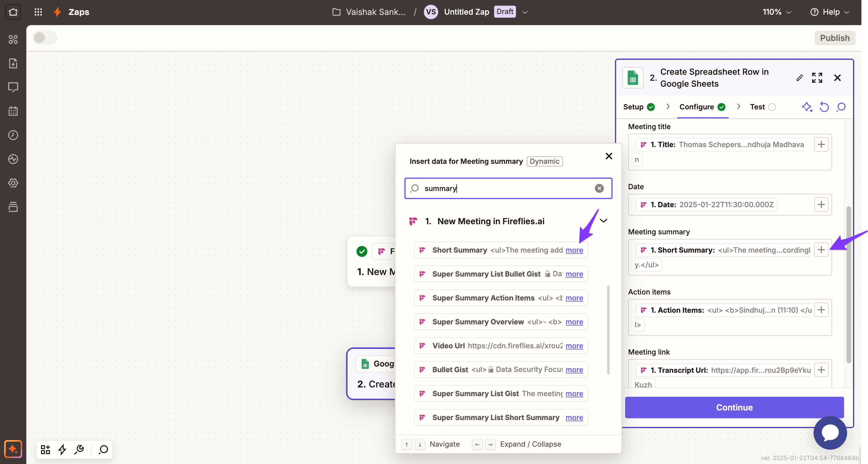Select the Short Summary field option
Screen dimensions: 868x464
pyautogui.click(x=501, y=250)
